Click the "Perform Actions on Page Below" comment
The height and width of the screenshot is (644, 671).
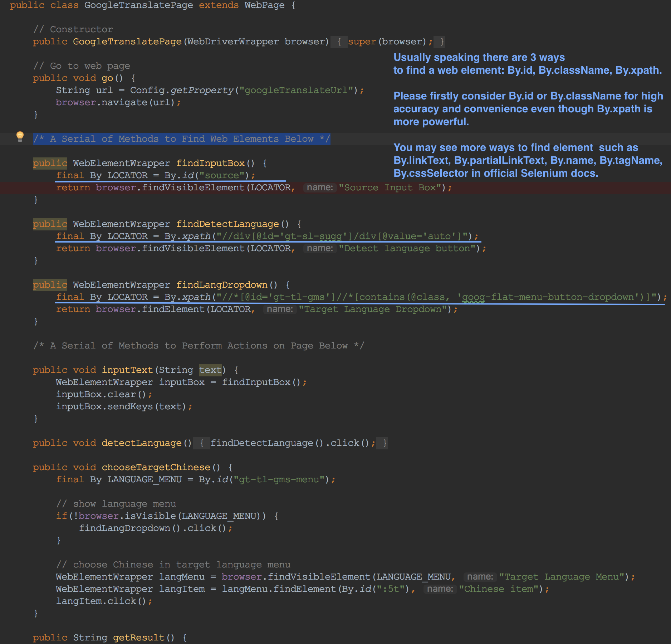(199, 346)
